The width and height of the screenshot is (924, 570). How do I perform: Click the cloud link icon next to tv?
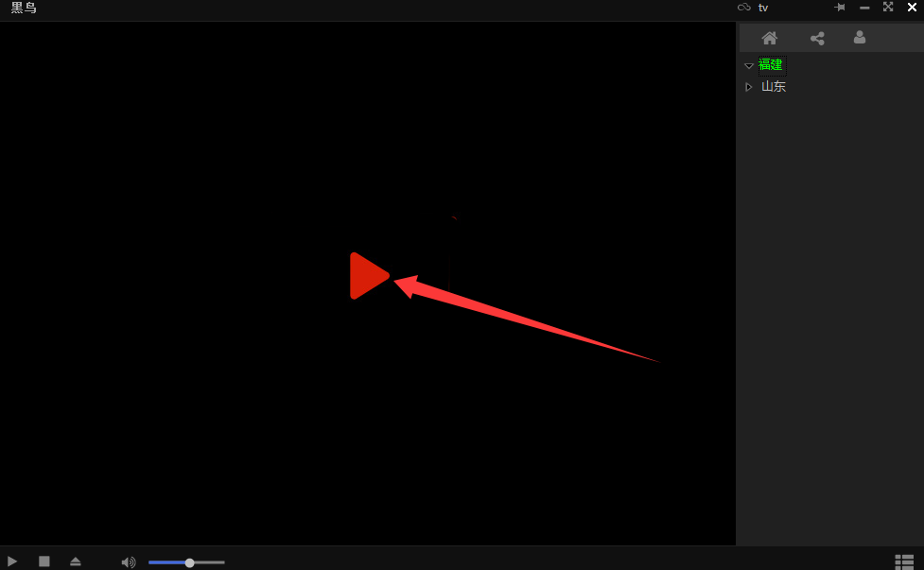pos(743,7)
